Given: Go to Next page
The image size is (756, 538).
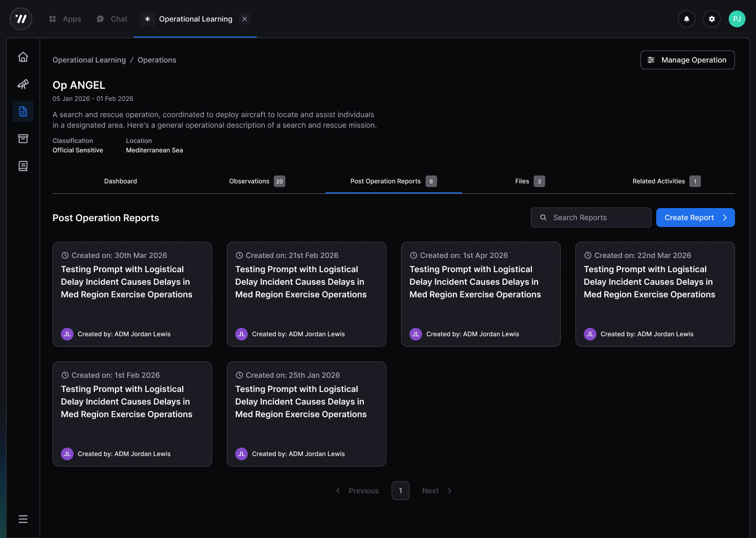Looking at the screenshot, I should [x=437, y=491].
